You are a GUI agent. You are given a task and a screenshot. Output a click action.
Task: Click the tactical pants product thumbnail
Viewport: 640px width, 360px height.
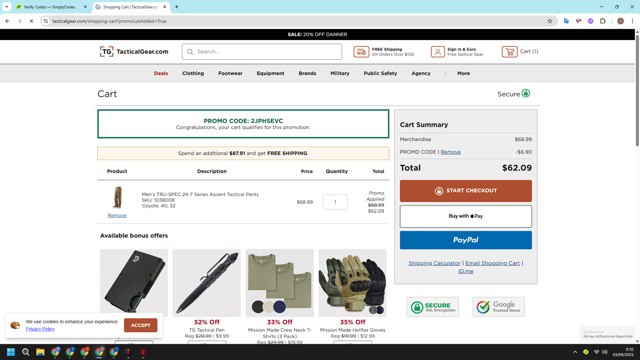coord(117,198)
